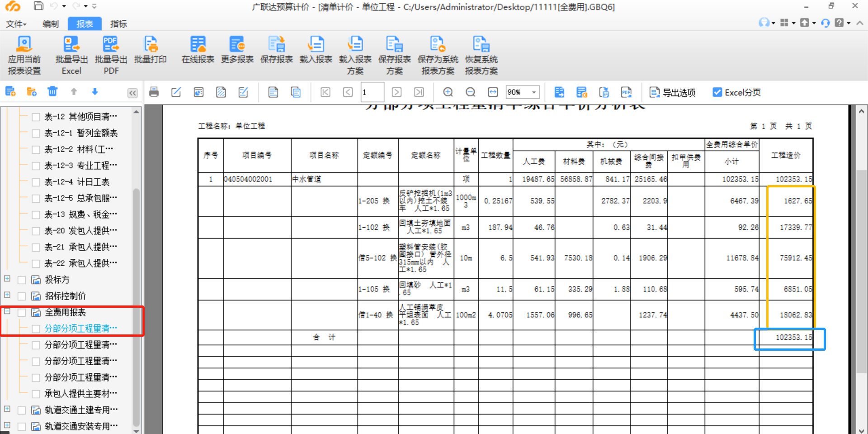Click the new folder icon in left panel toolbar
The image size is (868, 434).
32,92
